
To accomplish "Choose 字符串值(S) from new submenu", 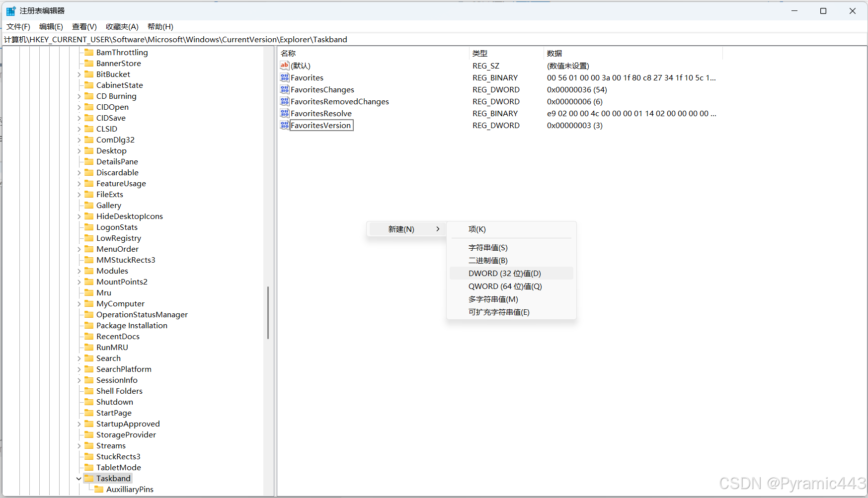I will click(511, 248).
